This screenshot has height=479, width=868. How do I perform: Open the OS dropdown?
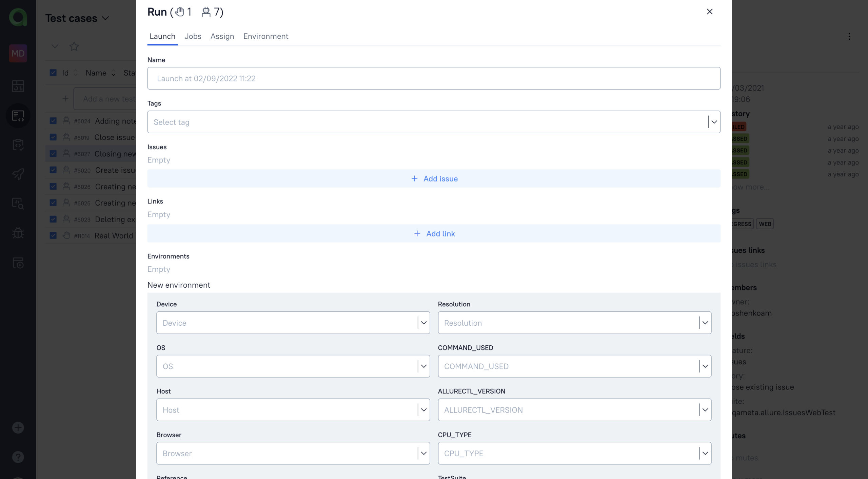click(x=293, y=366)
